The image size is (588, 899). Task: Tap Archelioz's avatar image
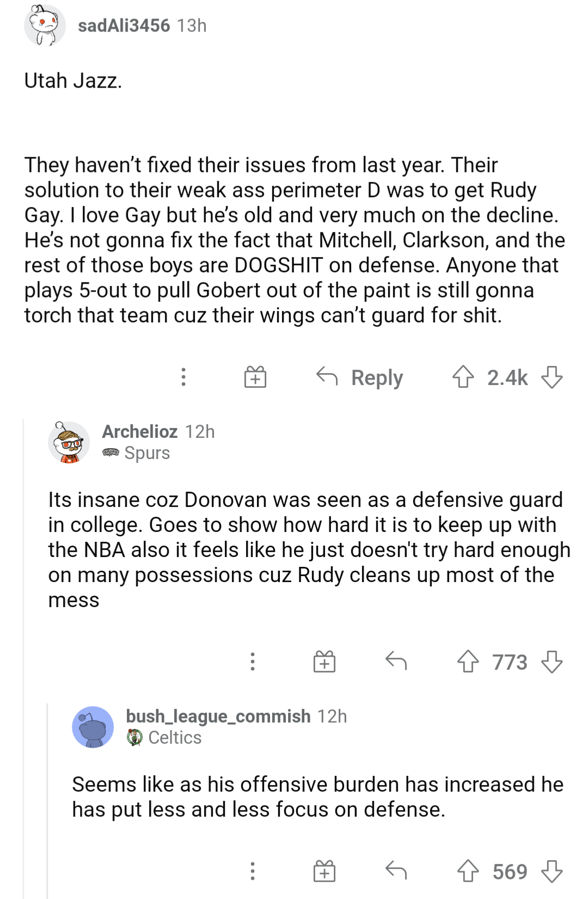click(x=69, y=442)
